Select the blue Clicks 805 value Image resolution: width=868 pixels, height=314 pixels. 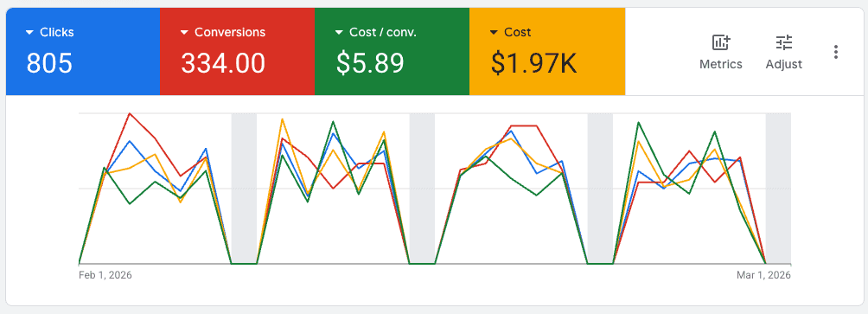coord(49,63)
